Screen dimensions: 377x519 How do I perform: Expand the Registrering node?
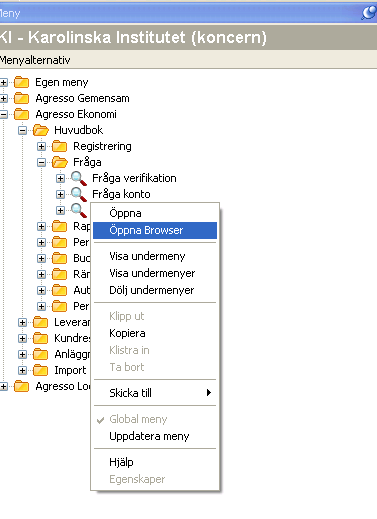coord(41,146)
